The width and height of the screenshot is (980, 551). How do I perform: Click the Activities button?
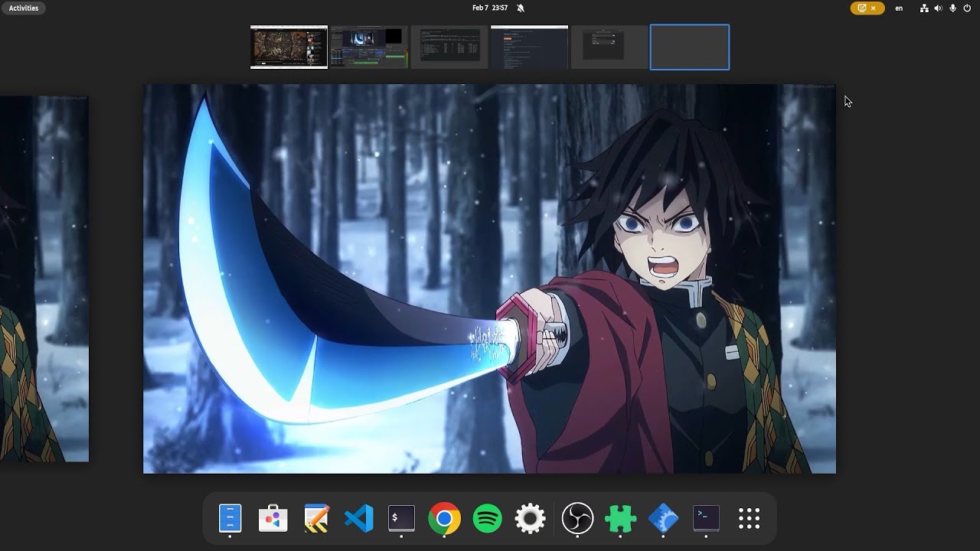pyautogui.click(x=24, y=8)
